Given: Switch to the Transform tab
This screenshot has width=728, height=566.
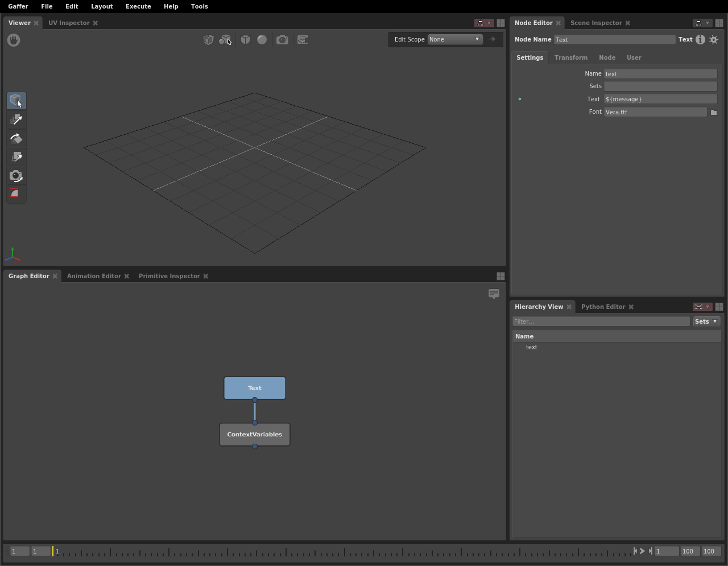Looking at the screenshot, I should point(570,57).
